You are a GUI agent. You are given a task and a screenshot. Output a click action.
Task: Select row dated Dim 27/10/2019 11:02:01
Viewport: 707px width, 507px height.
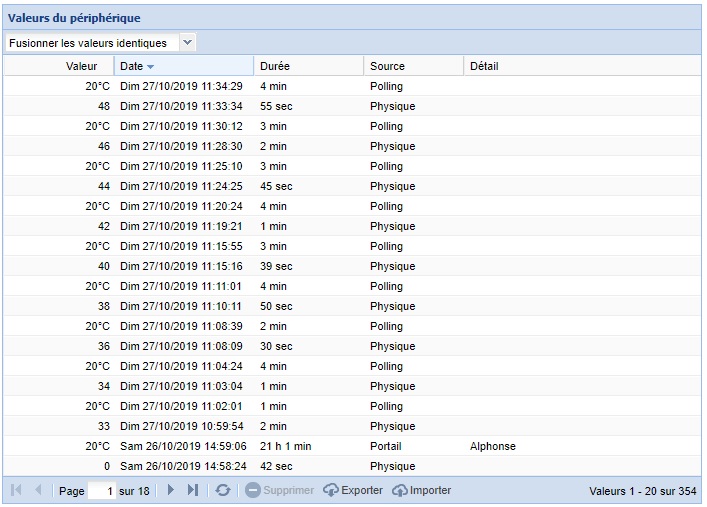click(352, 406)
